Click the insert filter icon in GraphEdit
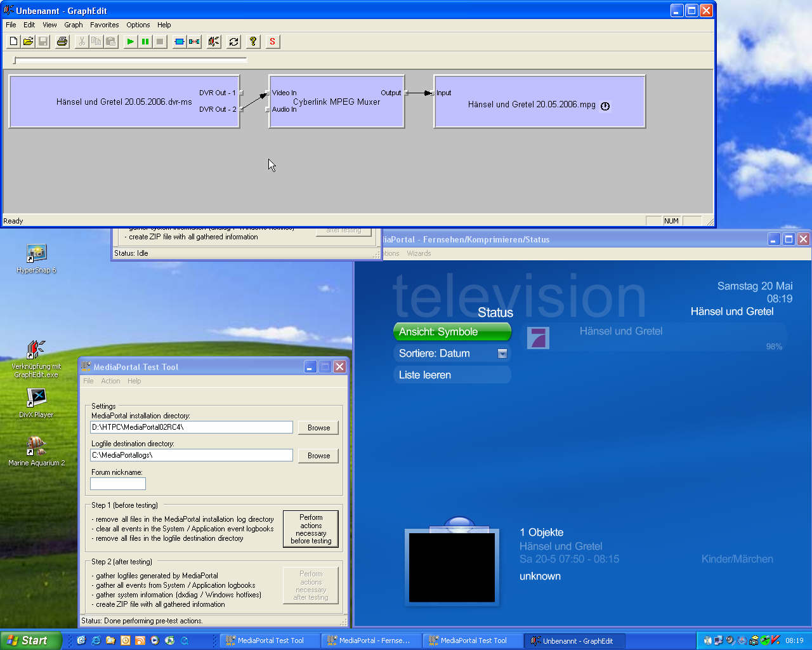812x650 pixels. [180, 41]
